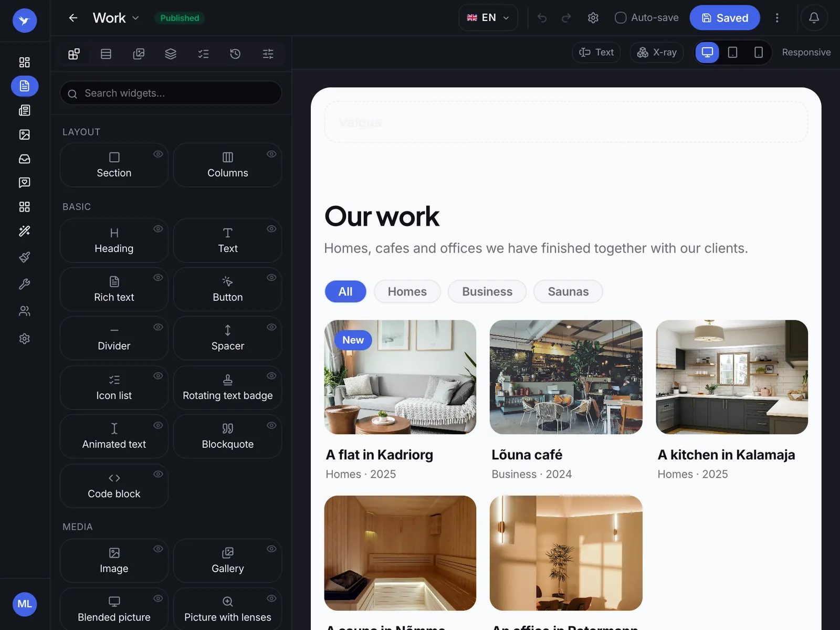Toggle eye icon on Columns widget
840x630 pixels.
tap(271, 154)
